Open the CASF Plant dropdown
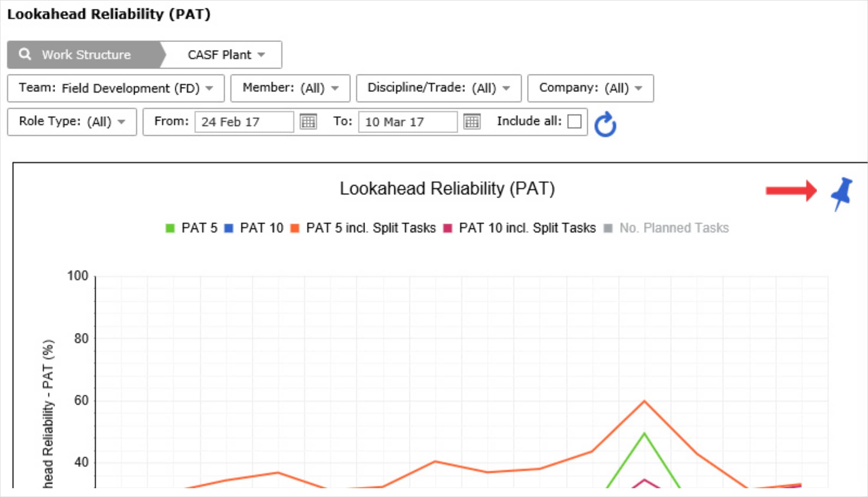The image size is (868, 497). [x=226, y=55]
